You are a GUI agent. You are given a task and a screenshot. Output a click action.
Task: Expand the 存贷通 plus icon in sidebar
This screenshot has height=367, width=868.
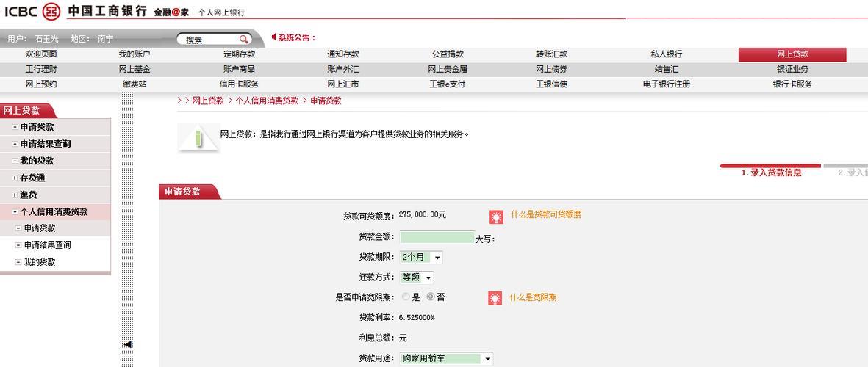point(15,178)
